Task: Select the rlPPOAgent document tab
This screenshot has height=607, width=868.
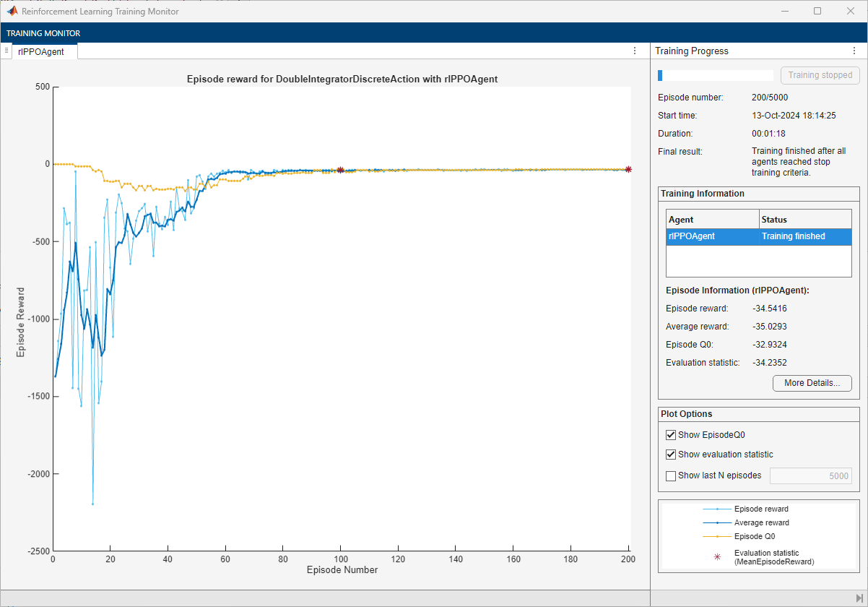Action: click(x=43, y=51)
